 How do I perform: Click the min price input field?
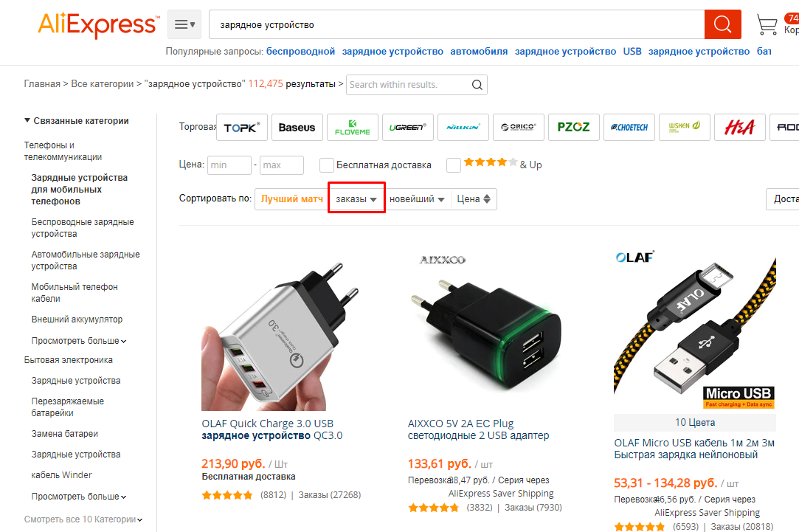229,165
